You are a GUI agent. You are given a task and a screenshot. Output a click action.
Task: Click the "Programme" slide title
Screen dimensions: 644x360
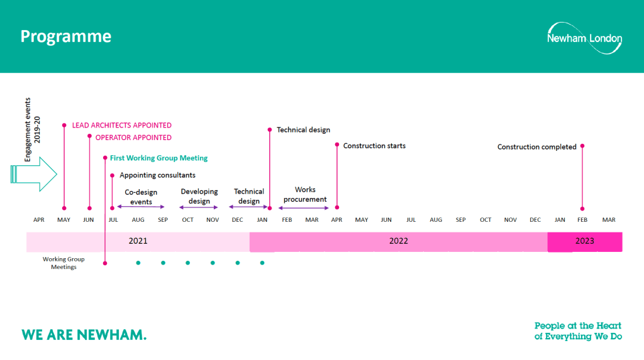[x=65, y=36]
